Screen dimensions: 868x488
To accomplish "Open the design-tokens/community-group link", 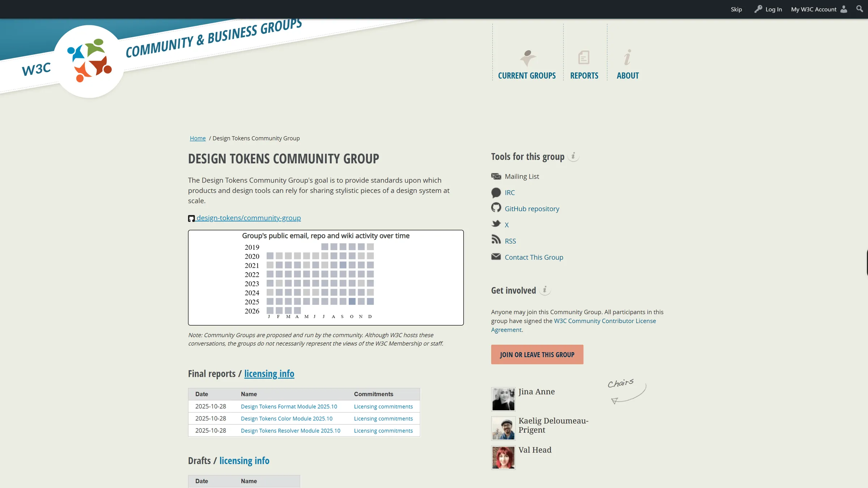I will click(x=248, y=218).
